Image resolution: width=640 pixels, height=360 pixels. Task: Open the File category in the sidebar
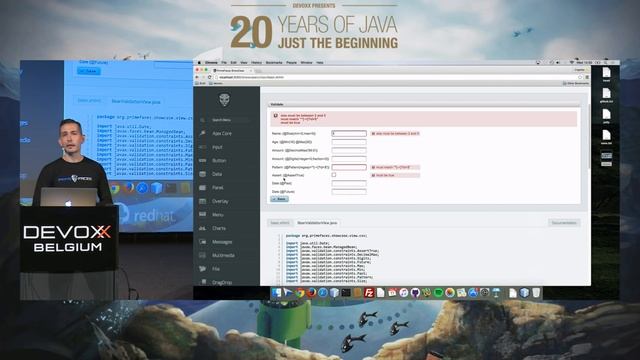pos(216,269)
